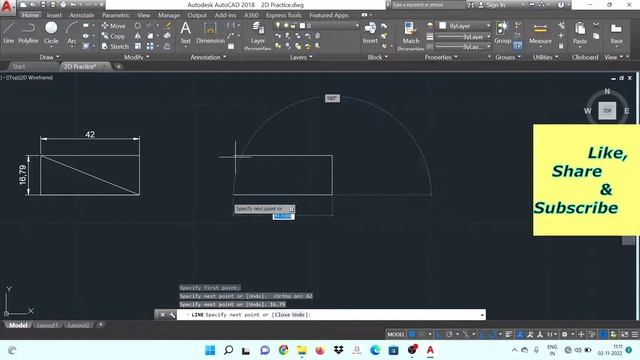Screen dimensions: 640x360
Task: Toggle grid display in status bar
Action: 412,334
